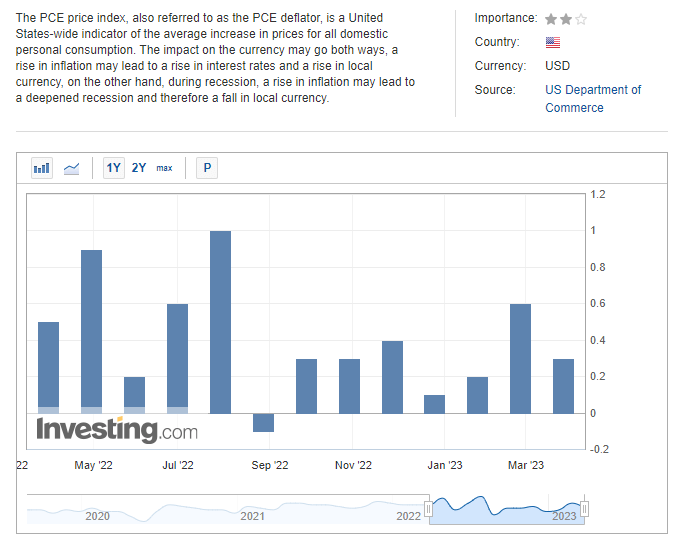Switch to bar chart view icon
Screen dimensions: 680x549
click(x=41, y=168)
